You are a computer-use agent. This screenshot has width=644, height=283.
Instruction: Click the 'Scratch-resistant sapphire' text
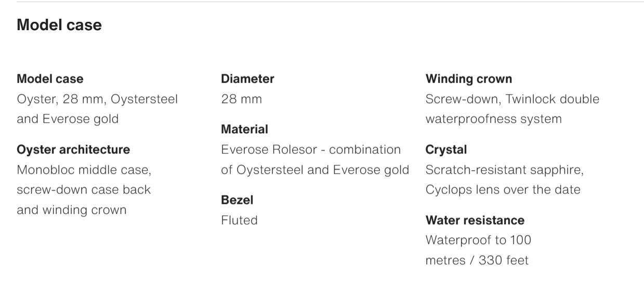505,170
